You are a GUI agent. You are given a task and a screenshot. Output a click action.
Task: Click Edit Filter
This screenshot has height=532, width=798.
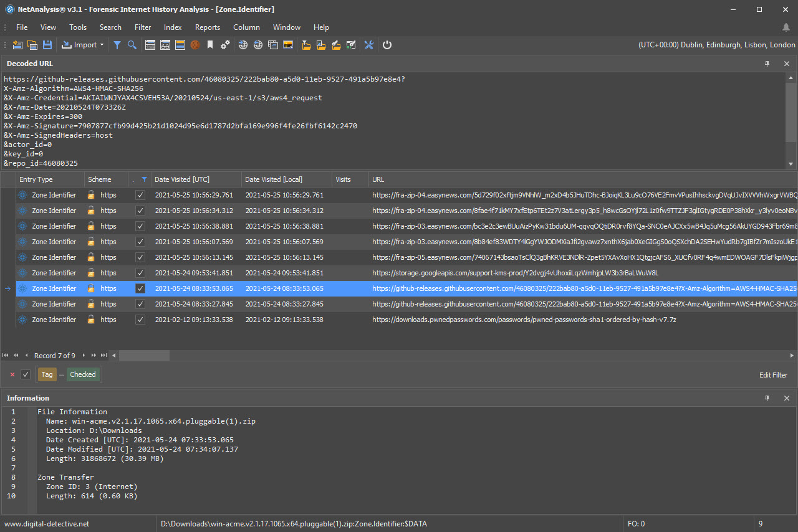(773, 375)
